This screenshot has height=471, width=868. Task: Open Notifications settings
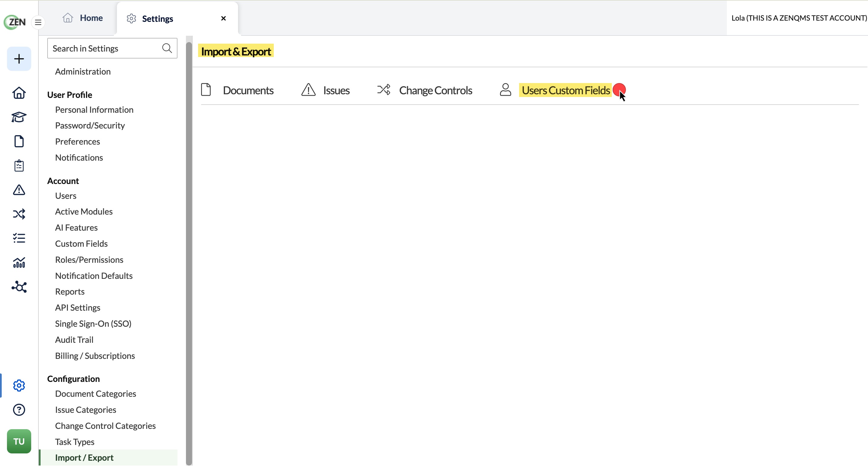click(79, 158)
